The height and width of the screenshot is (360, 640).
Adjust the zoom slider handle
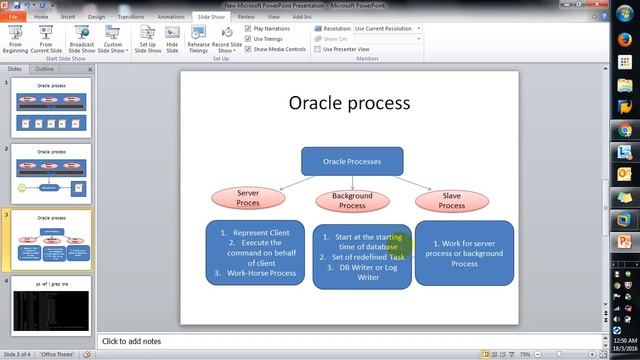point(559,354)
